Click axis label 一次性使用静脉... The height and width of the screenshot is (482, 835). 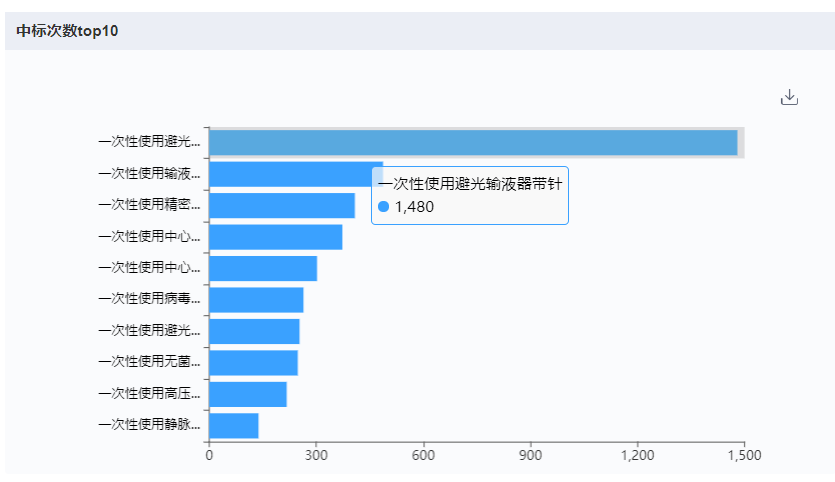tap(149, 424)
